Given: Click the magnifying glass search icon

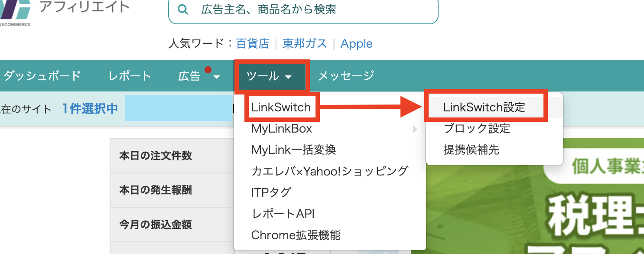Looking at the screenshot, I should click(183, 10).
